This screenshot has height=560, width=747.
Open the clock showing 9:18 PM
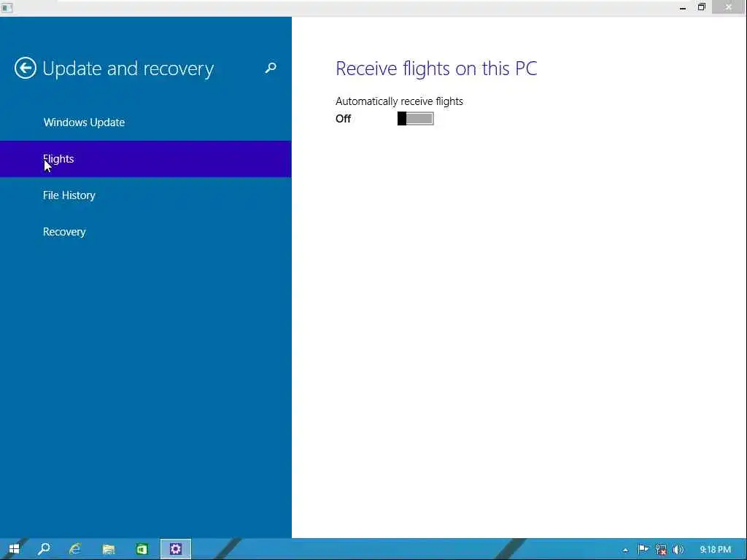click(715, 550)
